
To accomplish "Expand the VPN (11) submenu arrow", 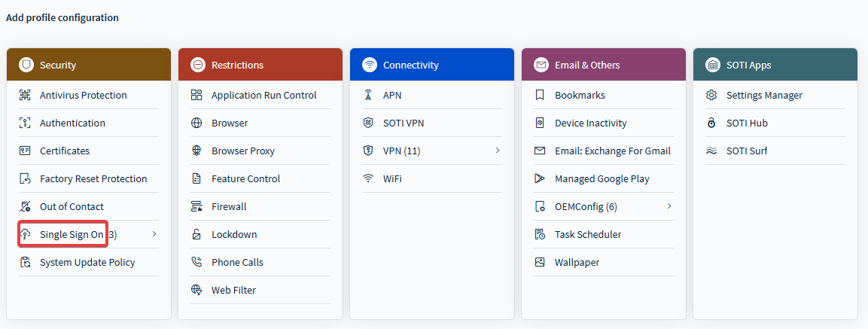I will [x=498, y=151].
